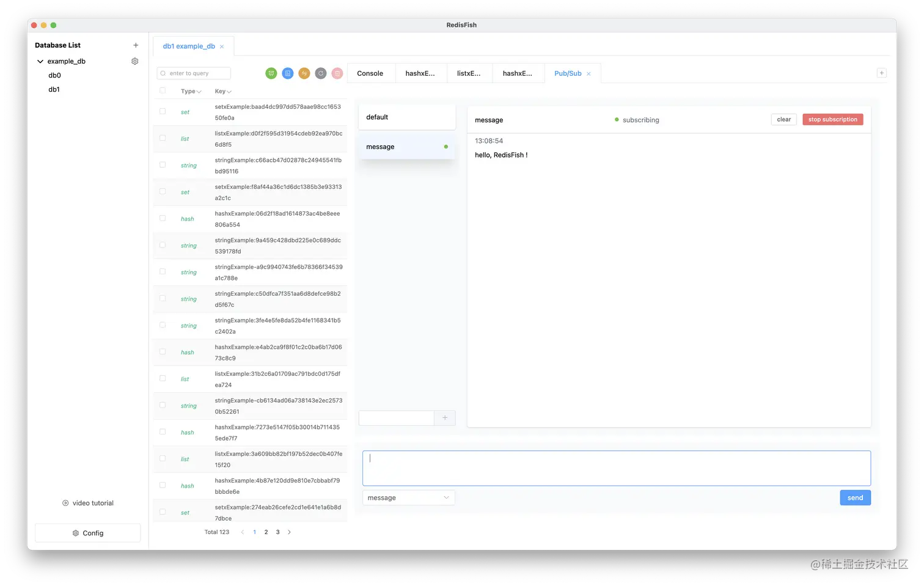
Task: Click the green console round toolbar icon
Action: (x=271, y=73)
